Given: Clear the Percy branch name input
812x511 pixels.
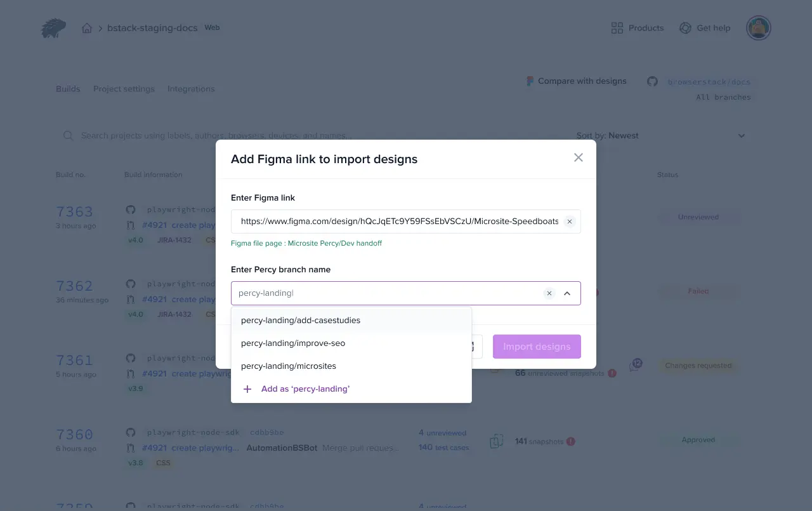Looking at the screenshot, I should 549,293.
